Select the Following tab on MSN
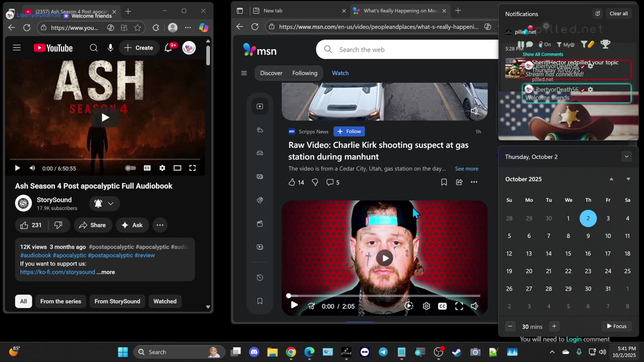The image size is (644, 362). (x=305, y=73)
